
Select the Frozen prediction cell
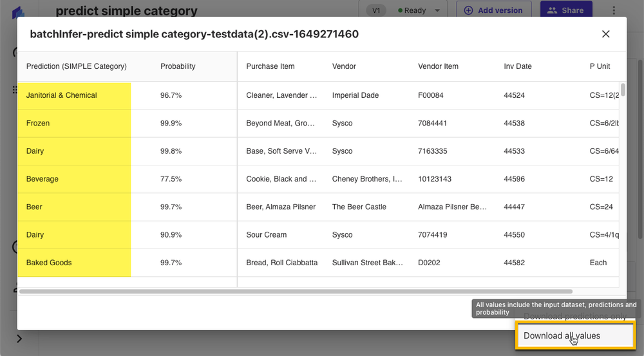click(x=74, y=123)
